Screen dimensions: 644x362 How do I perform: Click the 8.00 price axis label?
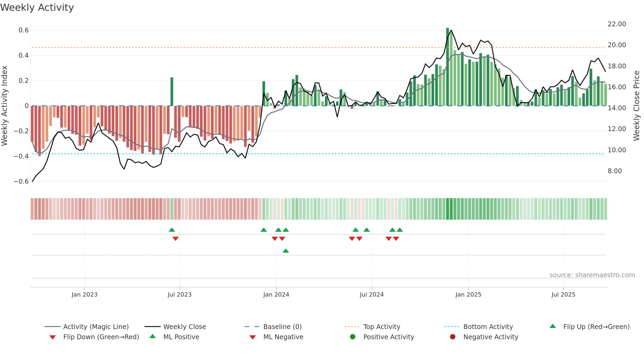(615, 171)
